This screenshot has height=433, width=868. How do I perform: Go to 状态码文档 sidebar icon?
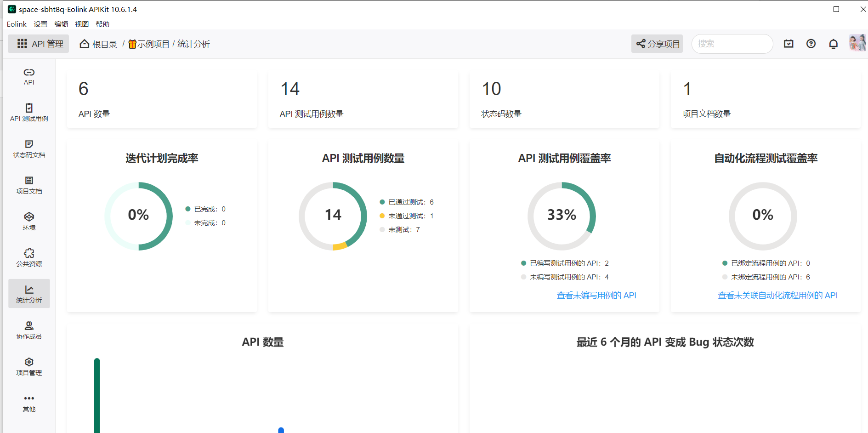point(29,149)
